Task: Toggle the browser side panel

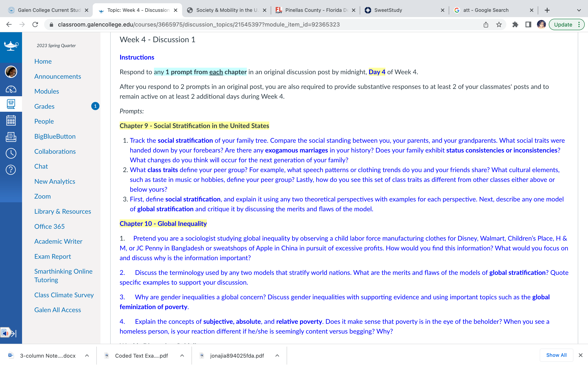Action: point(528,24)
